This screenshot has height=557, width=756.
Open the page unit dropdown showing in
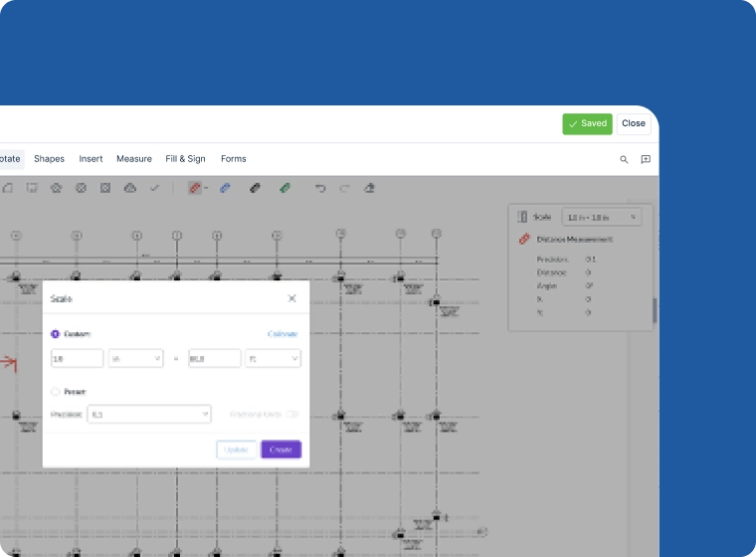click(135, 358)
